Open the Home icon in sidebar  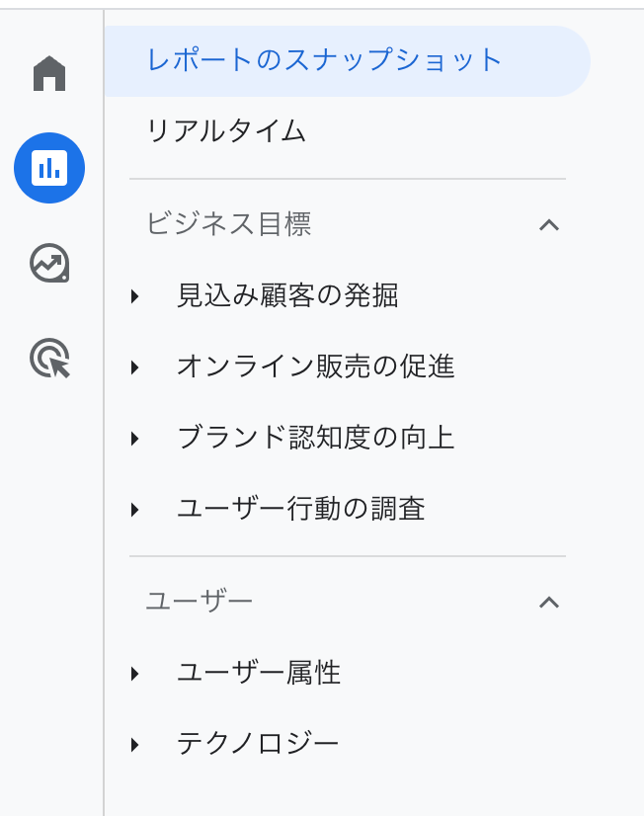point(49,73)
